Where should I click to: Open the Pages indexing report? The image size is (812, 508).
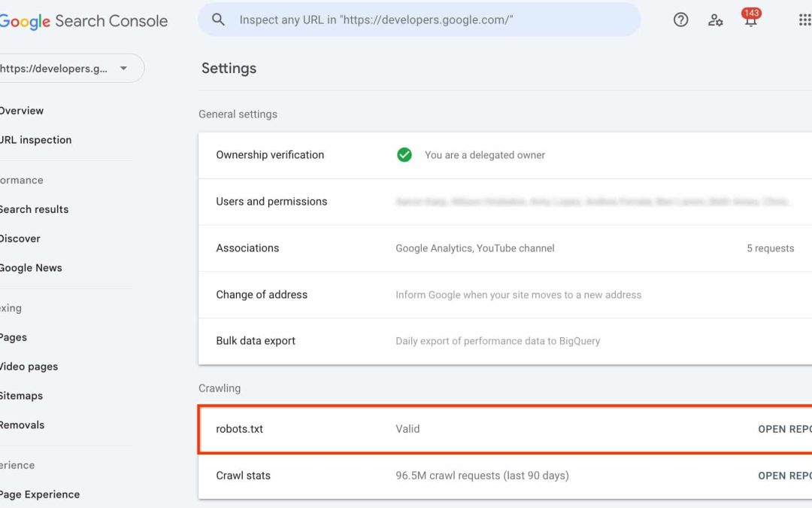14,337
